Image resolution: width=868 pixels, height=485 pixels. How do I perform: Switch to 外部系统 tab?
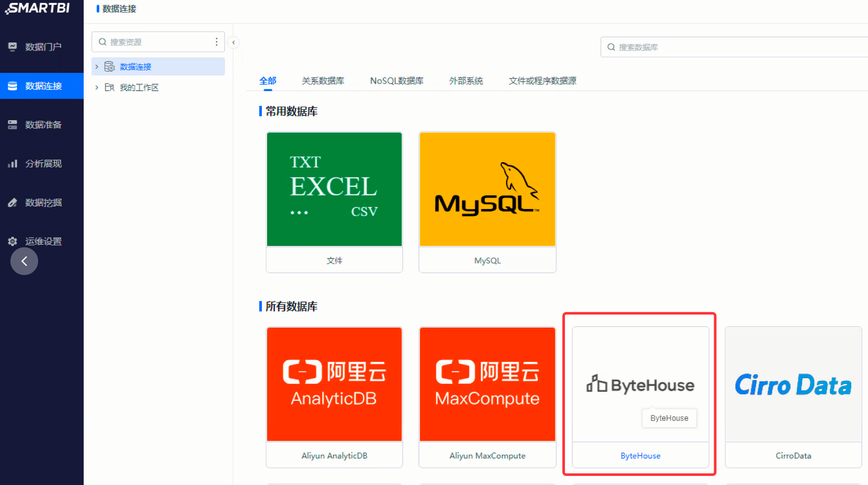[x=466, y=81]
